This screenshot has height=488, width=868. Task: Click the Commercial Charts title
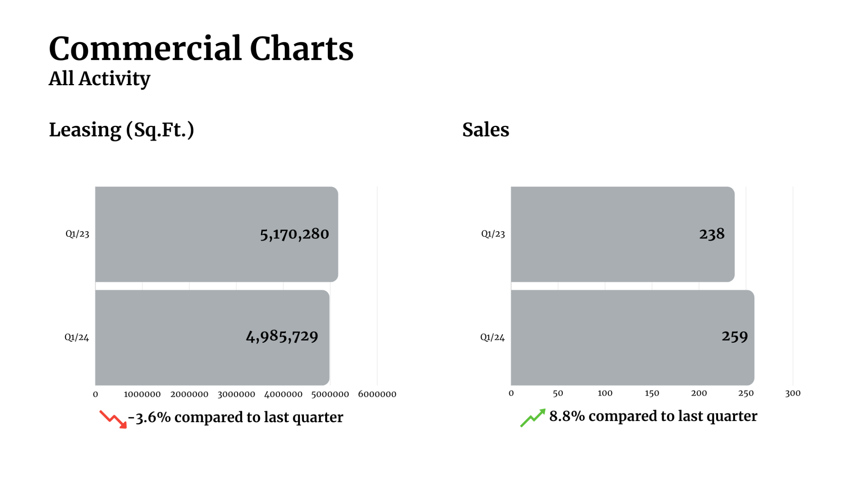coord(201,49)
